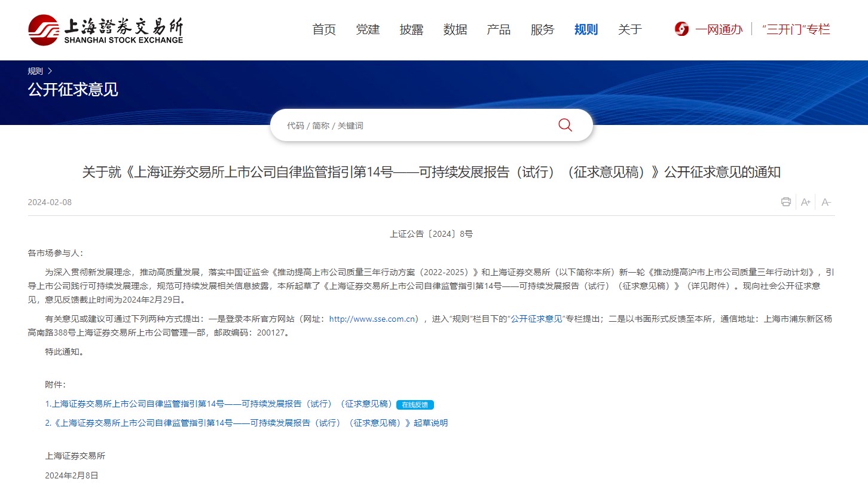Click the 规则 breadcrumb link
Image resolution: width=868 pixels, height=488 pixels.
(35, 71)
